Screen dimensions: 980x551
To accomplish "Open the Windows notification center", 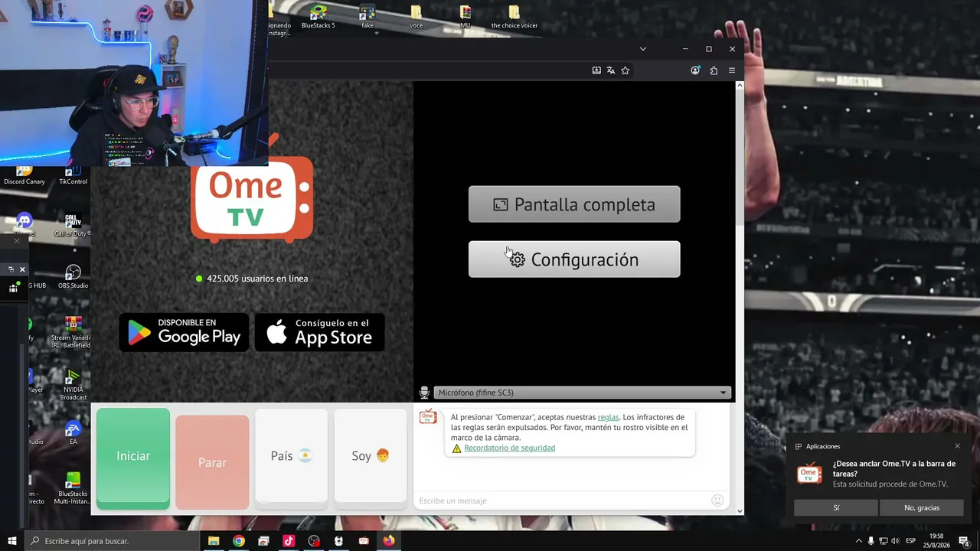I will point(965,541).
